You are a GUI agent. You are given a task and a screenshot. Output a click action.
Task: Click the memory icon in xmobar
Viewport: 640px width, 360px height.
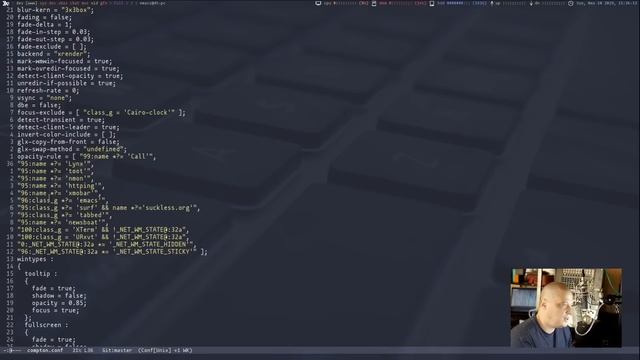(x=374, y=3)
